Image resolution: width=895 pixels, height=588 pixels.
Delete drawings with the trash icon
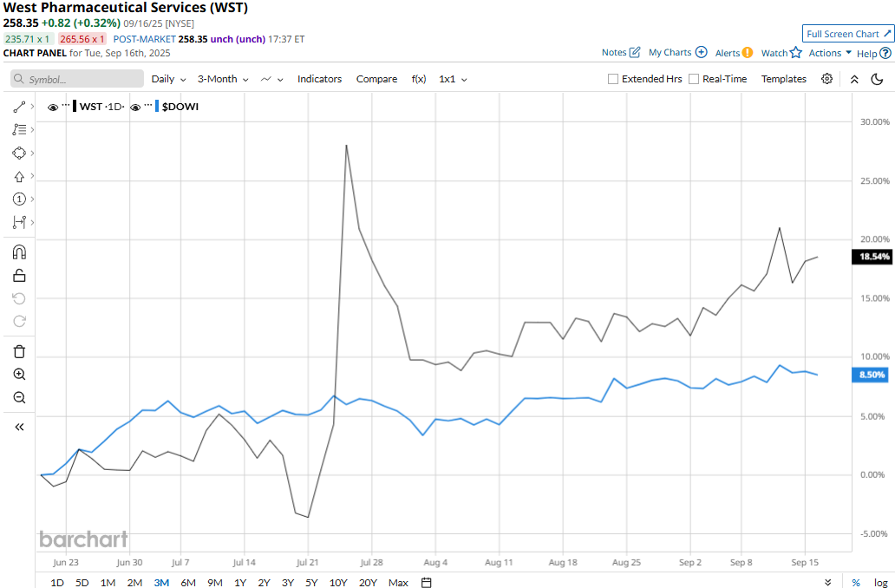click(x=19, y=351)
